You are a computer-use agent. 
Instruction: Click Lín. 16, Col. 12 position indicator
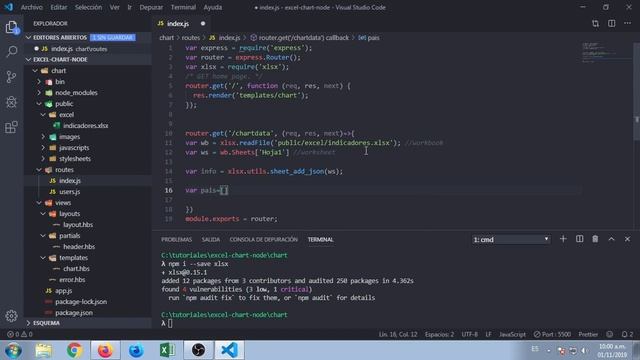(398, 334)
